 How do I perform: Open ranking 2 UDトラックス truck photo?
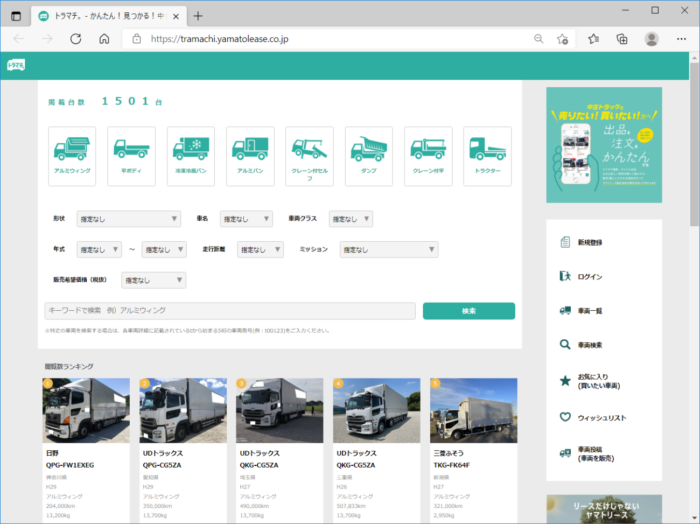point(183,411)
